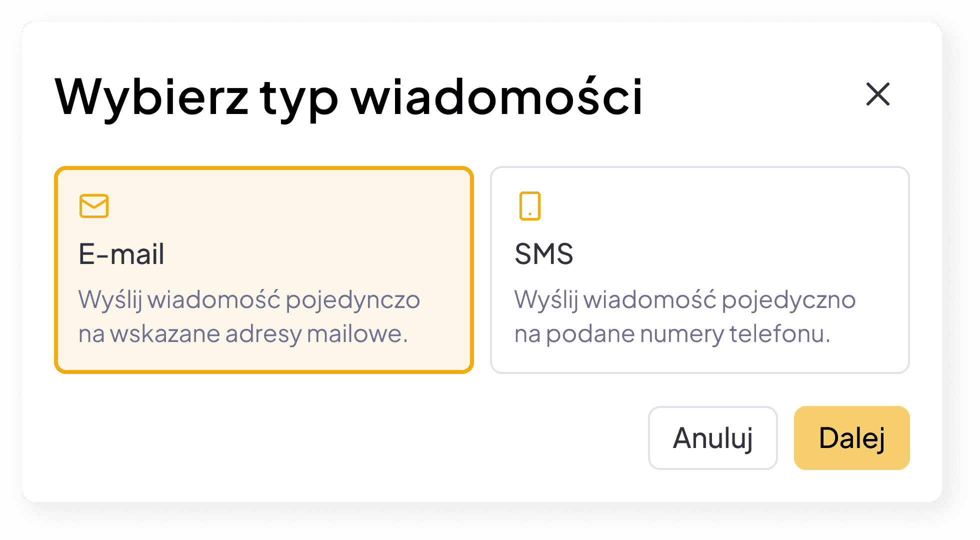Click the word "Wybierz" in the title
The height and width of the screenshot is (540, 980).
pos(151,97)
